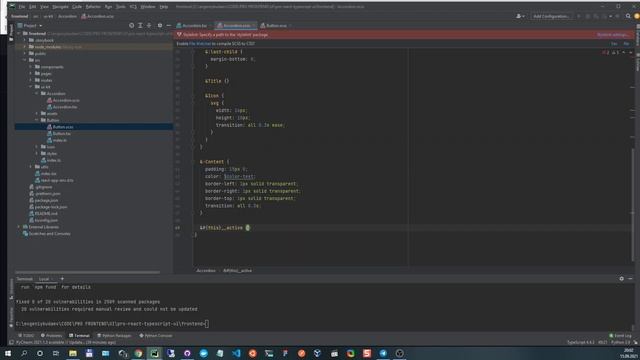Expand the components folder
Viewport: 640px width, 360px height.
click(x=31, y=67)
